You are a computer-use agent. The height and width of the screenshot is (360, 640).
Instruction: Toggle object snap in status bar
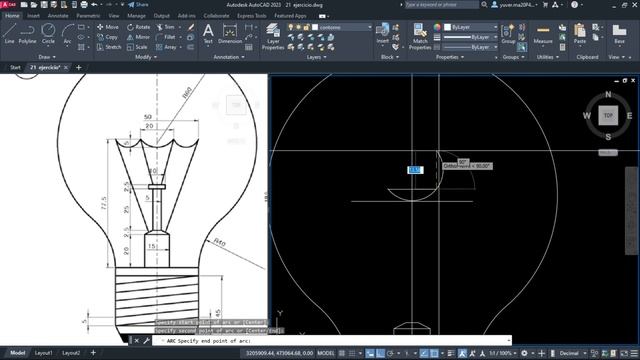point(434,353)
